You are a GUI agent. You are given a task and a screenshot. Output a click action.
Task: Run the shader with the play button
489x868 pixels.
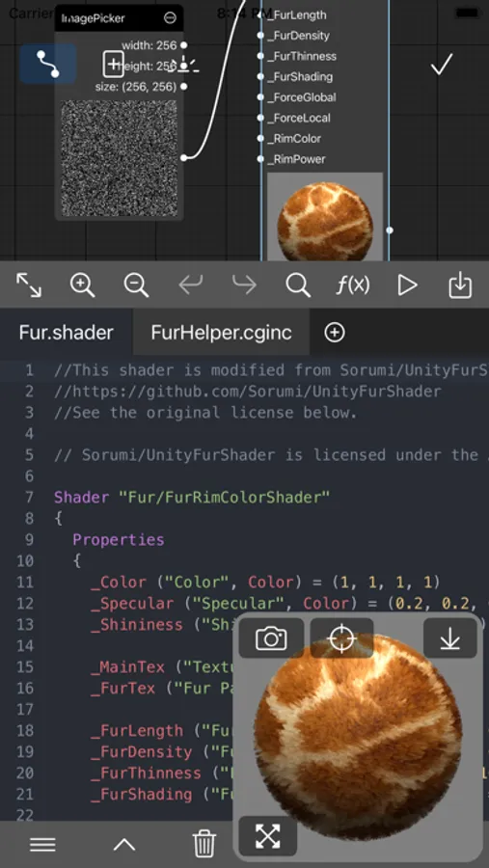(x=407, y=285)
